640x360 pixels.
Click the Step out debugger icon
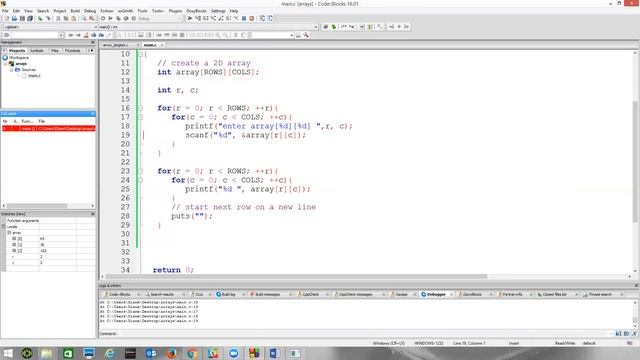[x=221, y=18]
